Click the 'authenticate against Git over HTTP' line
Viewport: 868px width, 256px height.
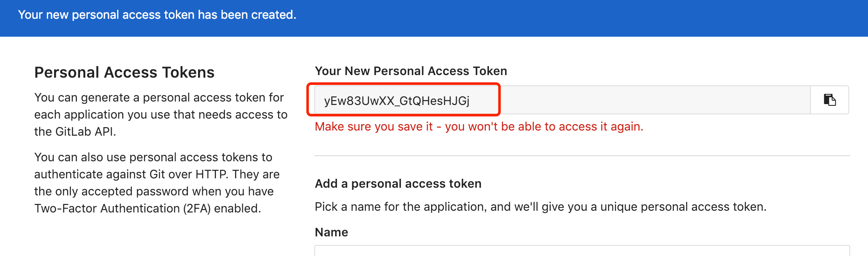click(157, 175)
